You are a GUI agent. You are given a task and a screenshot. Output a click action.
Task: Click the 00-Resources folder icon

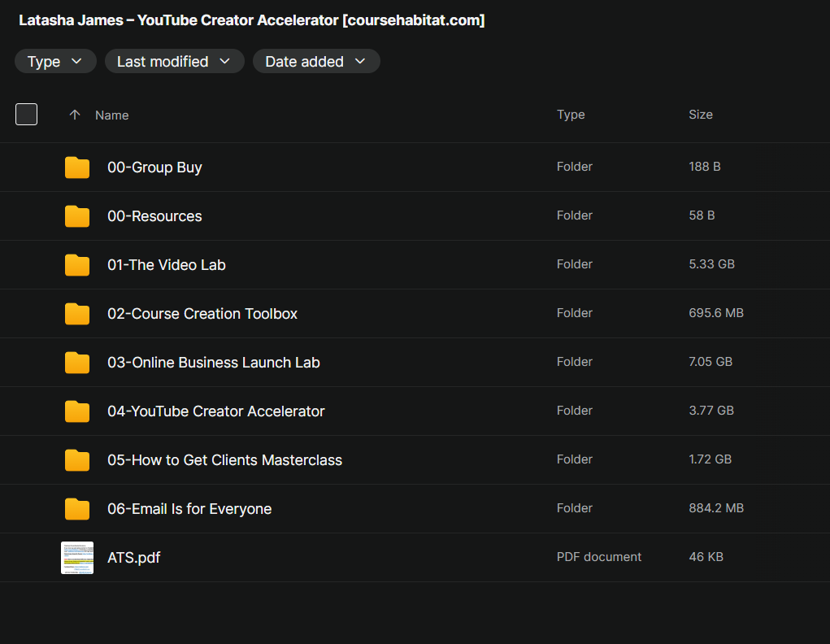click(x=77, y=216)
